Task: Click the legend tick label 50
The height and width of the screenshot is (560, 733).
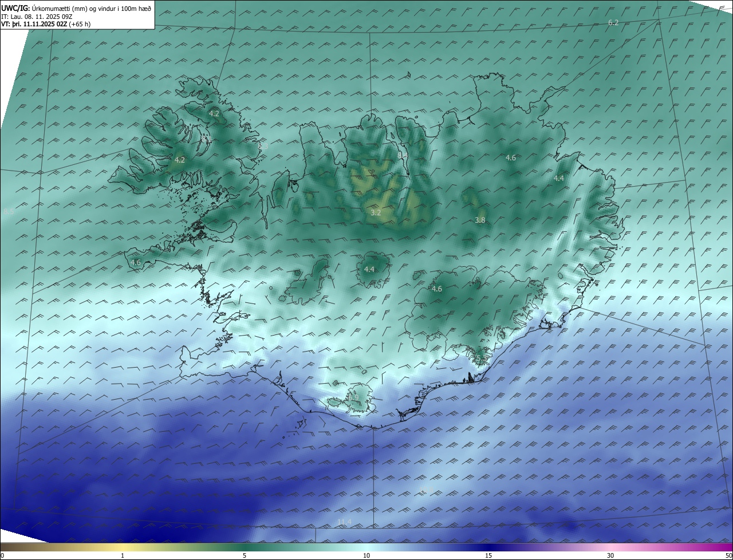Action: 728,555
